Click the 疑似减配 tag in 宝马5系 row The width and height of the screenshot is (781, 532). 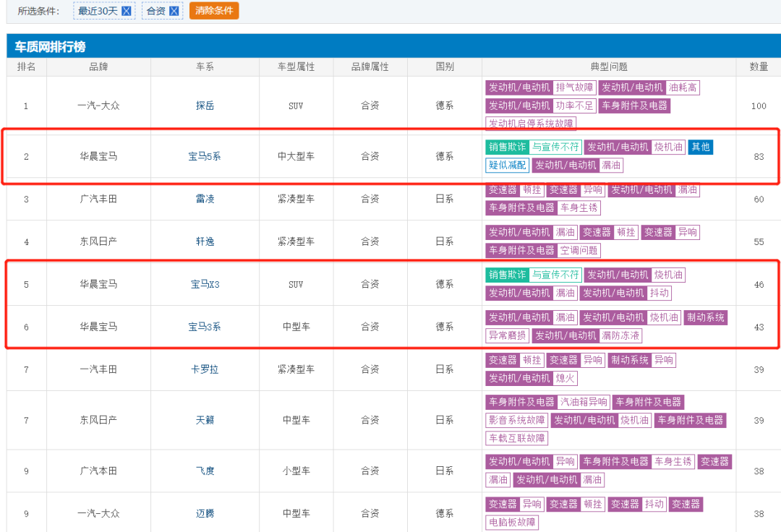[x=507, y=166]
